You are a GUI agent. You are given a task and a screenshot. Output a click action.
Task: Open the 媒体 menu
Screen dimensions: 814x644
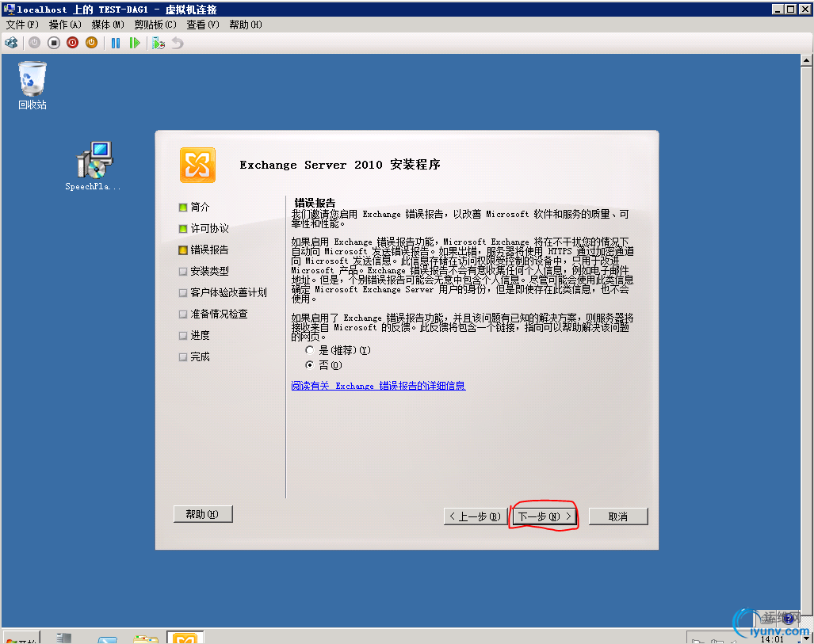[x=108, y=25]
